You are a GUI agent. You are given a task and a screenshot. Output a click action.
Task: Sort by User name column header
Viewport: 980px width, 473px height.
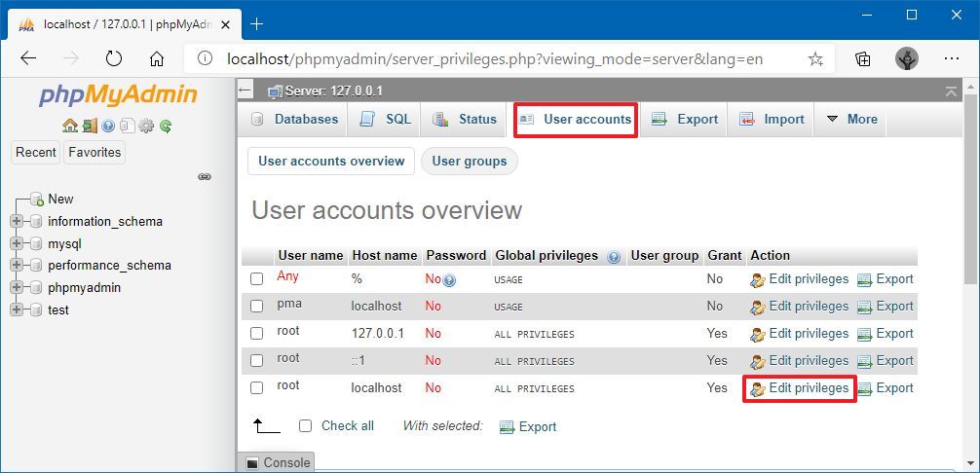point(311,256)
